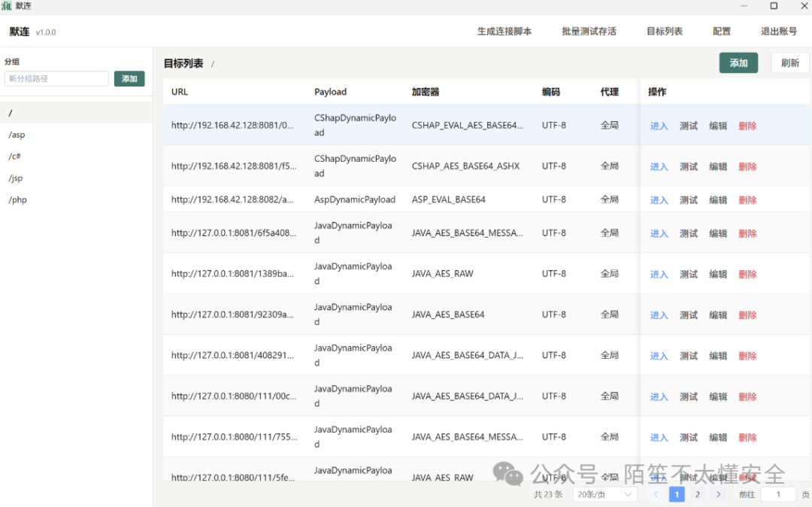This screenshot has height=507, width=812.
Task: Click 进入 for 408291 URL row
Action: click(659, 356)
